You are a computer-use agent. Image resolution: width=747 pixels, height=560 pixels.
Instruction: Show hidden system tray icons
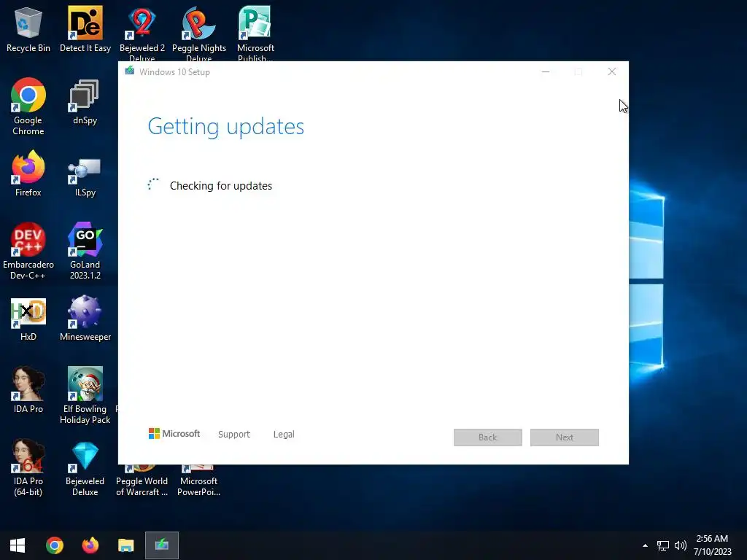(x=645, y=545)
